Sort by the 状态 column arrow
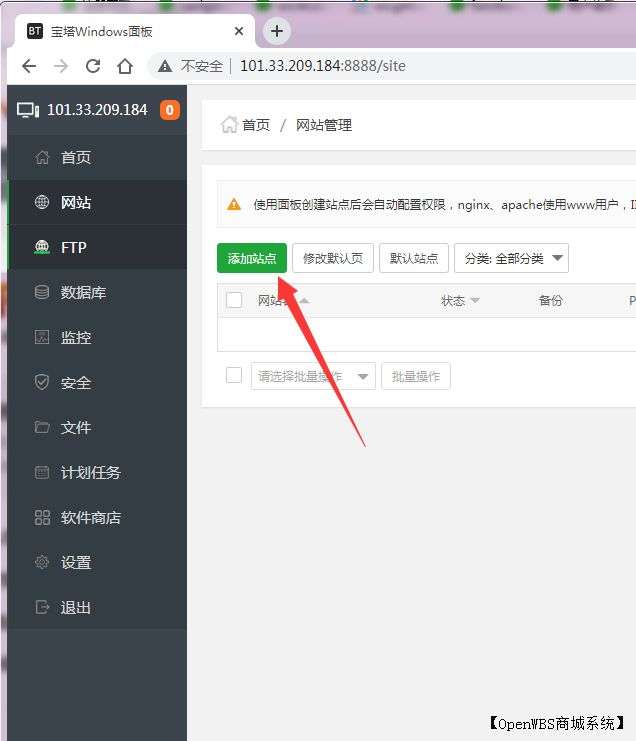 coord(475,301)
